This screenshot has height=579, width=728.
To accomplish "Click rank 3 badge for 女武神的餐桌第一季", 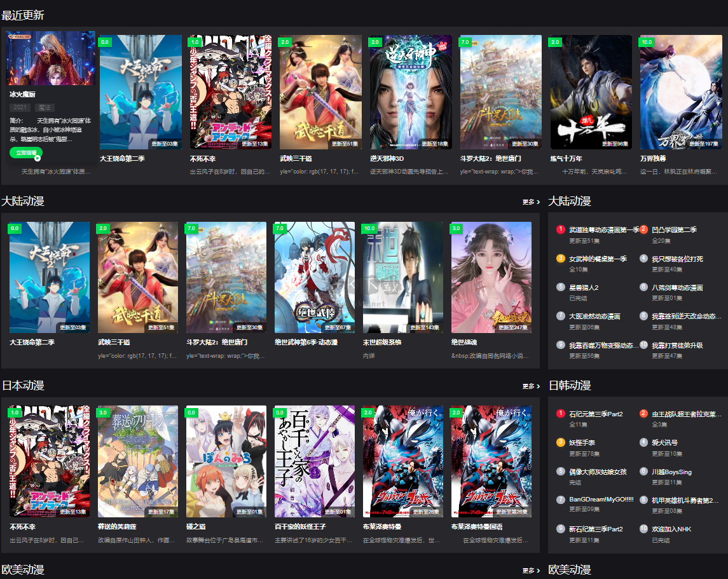I will [x=560, y=259].
